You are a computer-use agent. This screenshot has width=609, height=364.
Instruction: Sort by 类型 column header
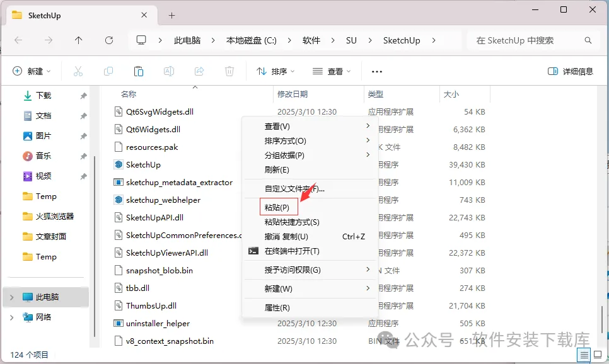click(376, 94)
